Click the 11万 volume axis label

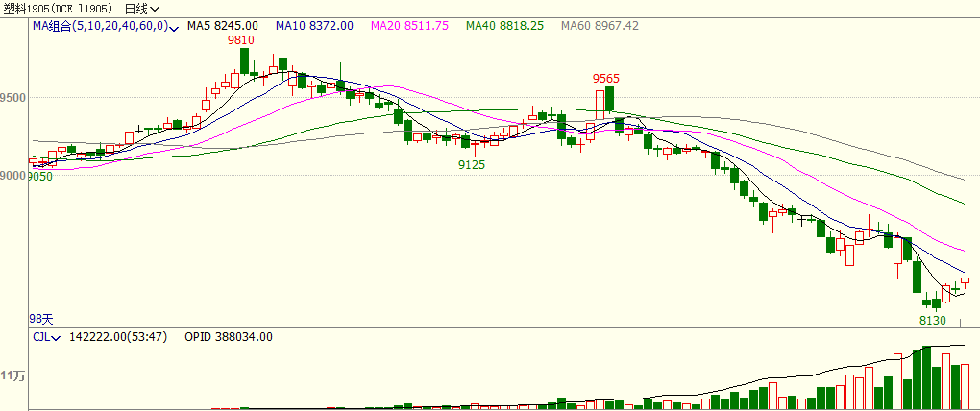(x=12, y=376)
